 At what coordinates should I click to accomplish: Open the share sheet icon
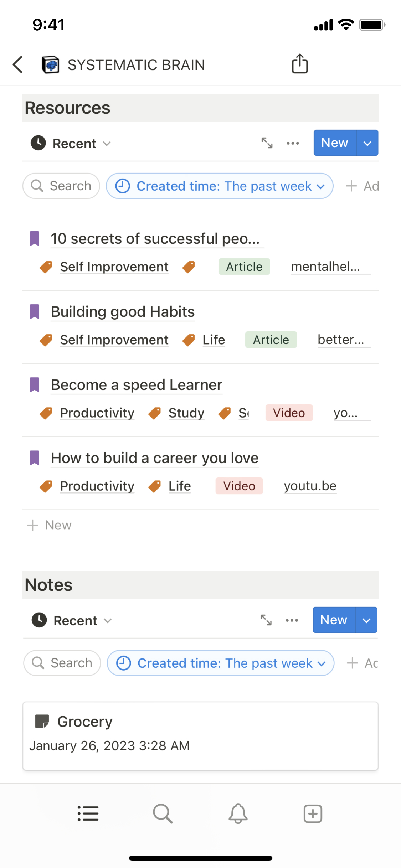point(299,64)
